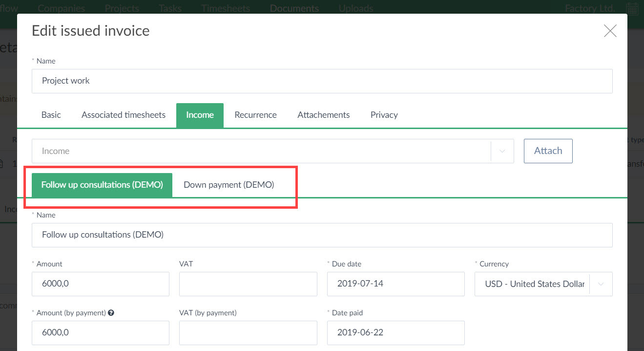Switch to Down payment (DEMO) tab
This screenshot has height=351, width=644.
[x=229, y=185]
